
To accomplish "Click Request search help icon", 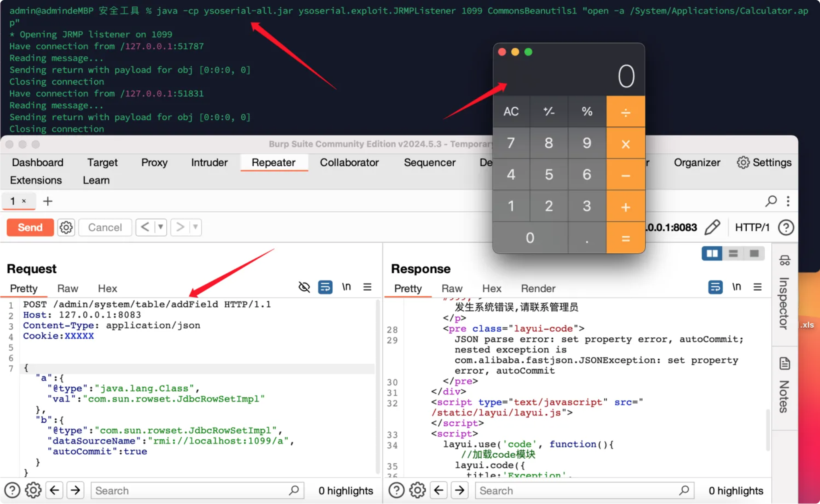I will tap(12, 490).
